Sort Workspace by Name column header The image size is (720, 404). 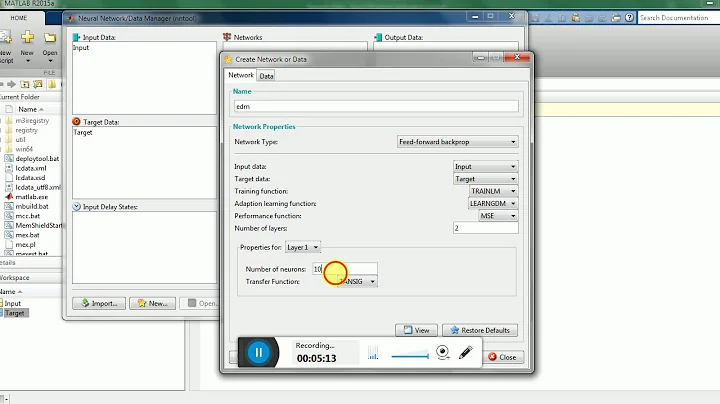11,292
